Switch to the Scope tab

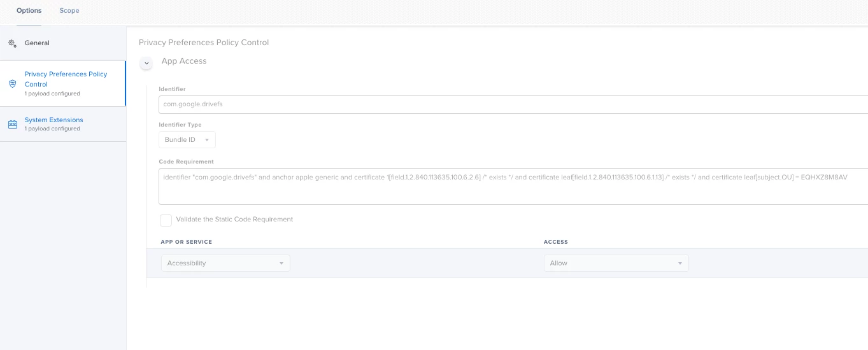point(69,11)
